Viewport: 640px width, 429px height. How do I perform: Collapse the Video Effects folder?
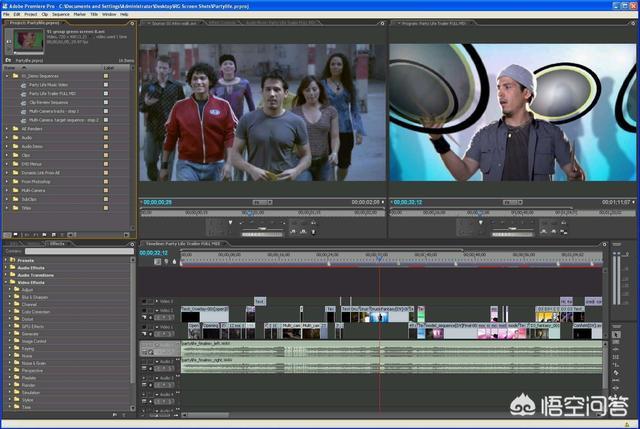[x=6, y=282]
